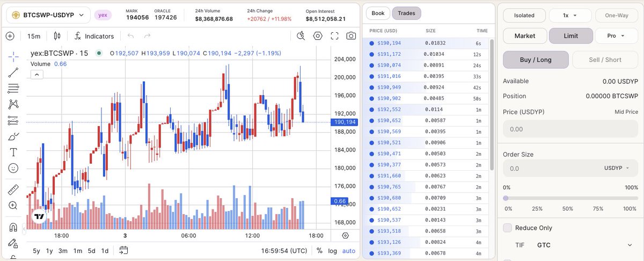Open the 15m timeframe dropdown

34,36
